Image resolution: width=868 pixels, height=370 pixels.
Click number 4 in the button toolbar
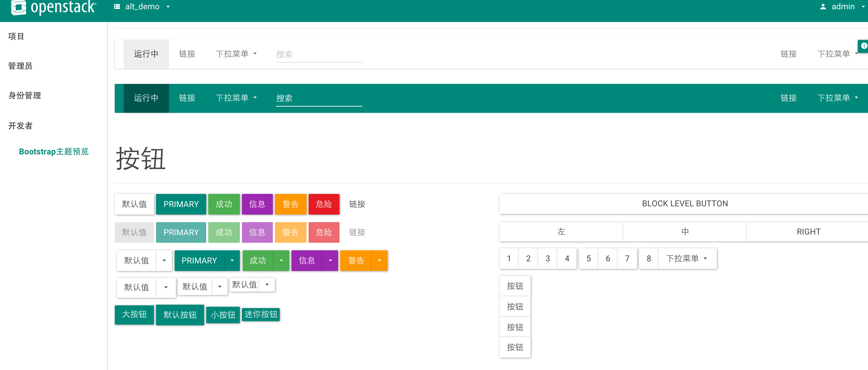pyautogui.click(x=567, y=259)
